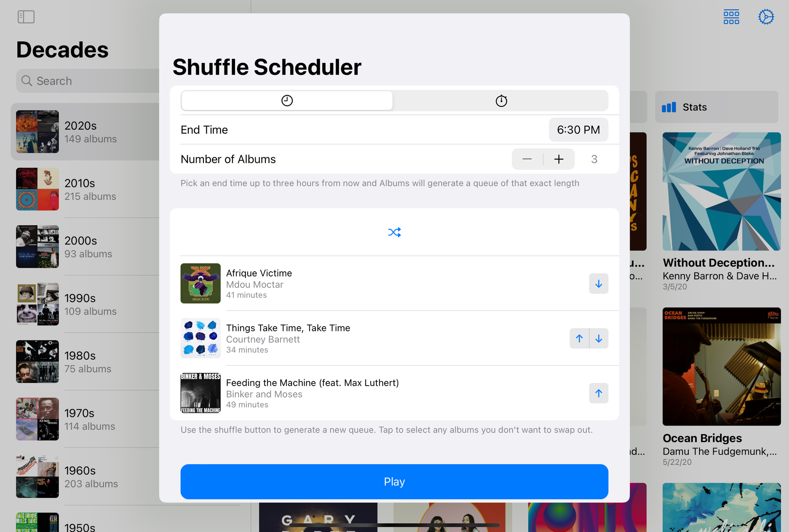Image resolution: width=789 pixels, height=532 pixels.
Task: Click the first timer tab icon
Action: click(x=287, y=100)
